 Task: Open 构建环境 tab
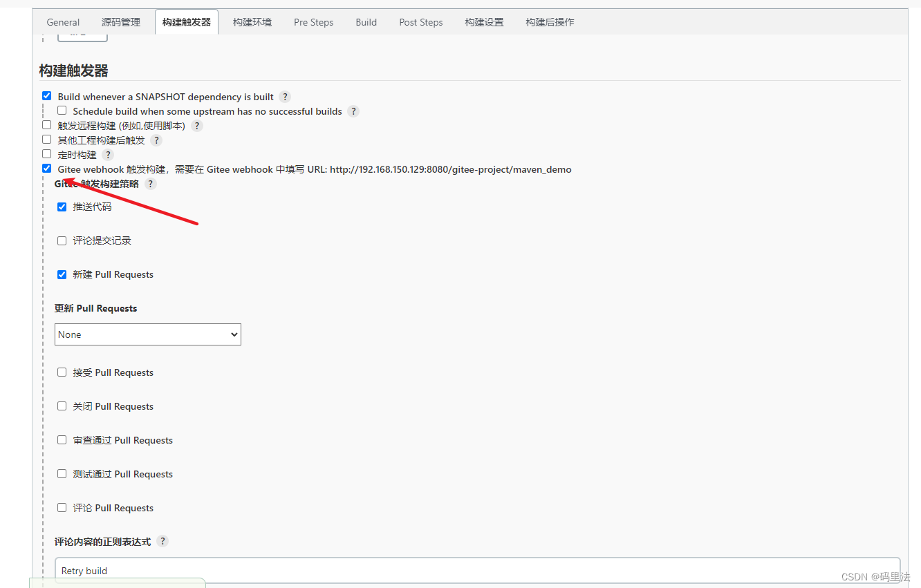pos(252,22)
